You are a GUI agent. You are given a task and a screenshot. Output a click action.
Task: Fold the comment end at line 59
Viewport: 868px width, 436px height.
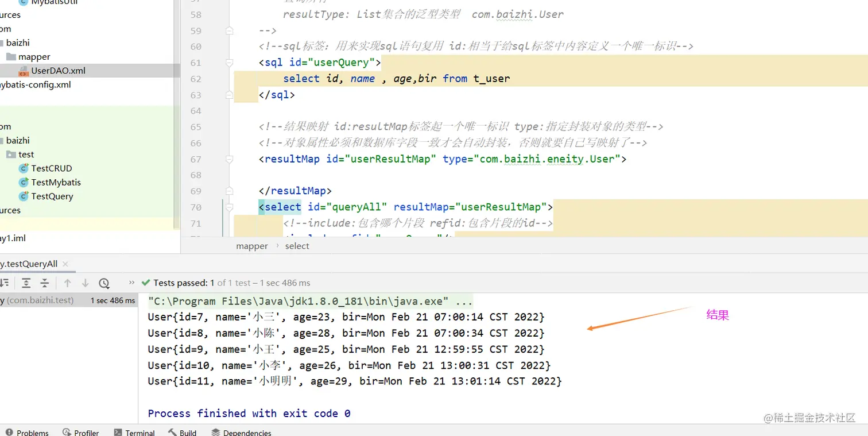229,30
